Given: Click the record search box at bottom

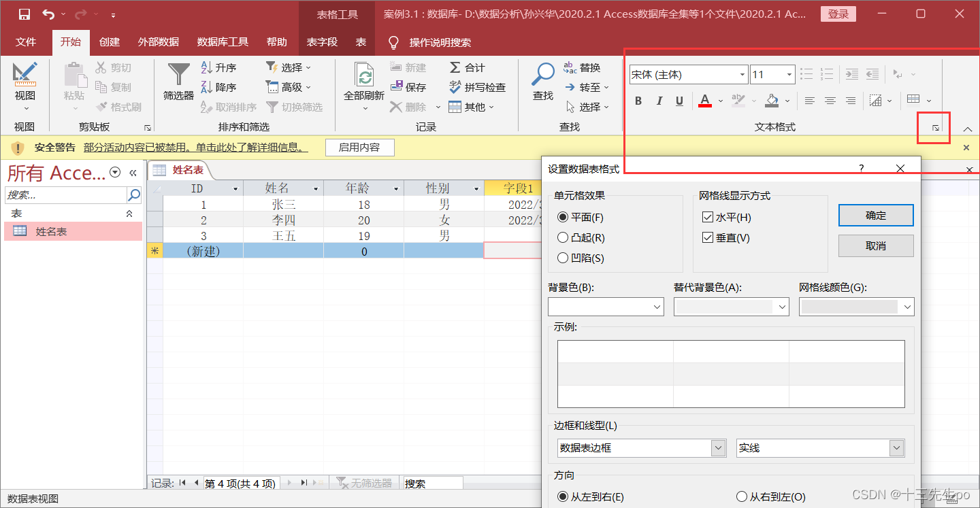Looking at the screenshot, I should tap(433, 484).
